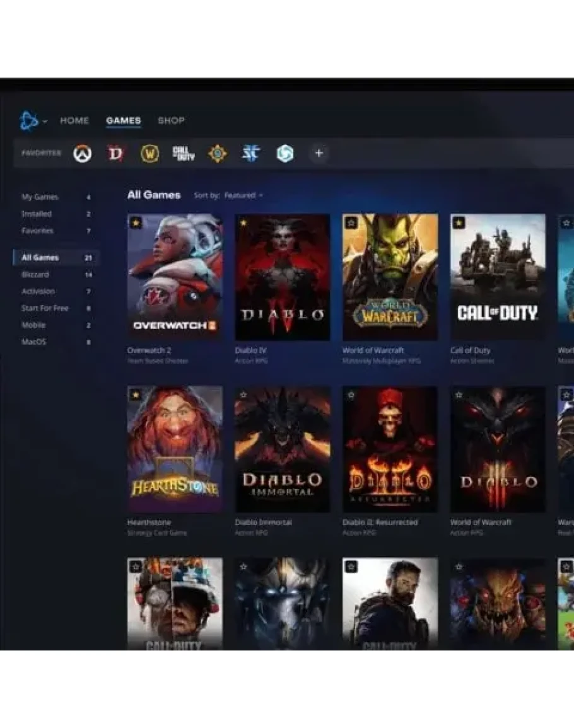Toggle favorite star on Diablo Immortal tile
The image size is (574, 728).
(x=243, y=395)
